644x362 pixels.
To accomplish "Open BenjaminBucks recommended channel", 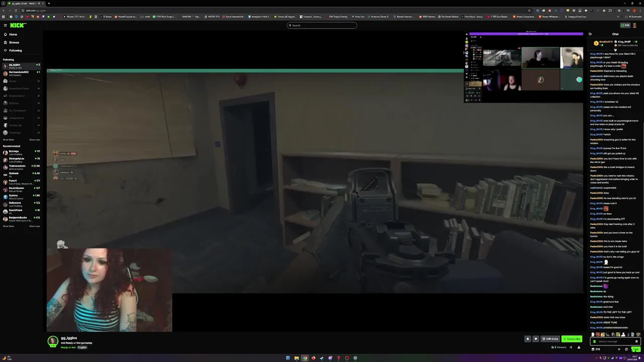I will pyautogui.click(x=21, y=218).
